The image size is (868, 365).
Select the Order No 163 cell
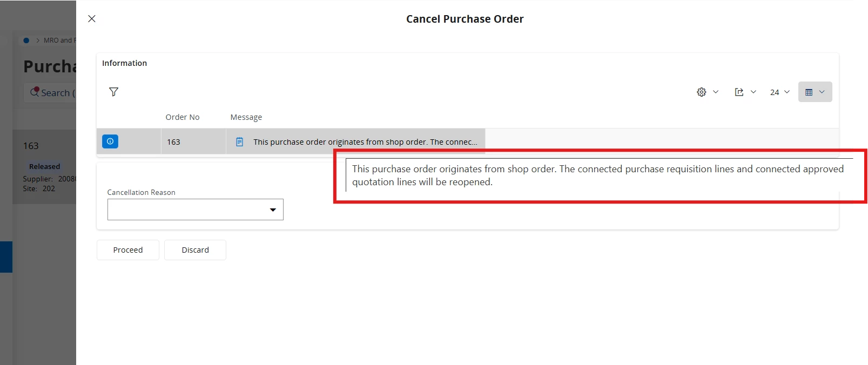pyautogui.click(x=193, y=141)
